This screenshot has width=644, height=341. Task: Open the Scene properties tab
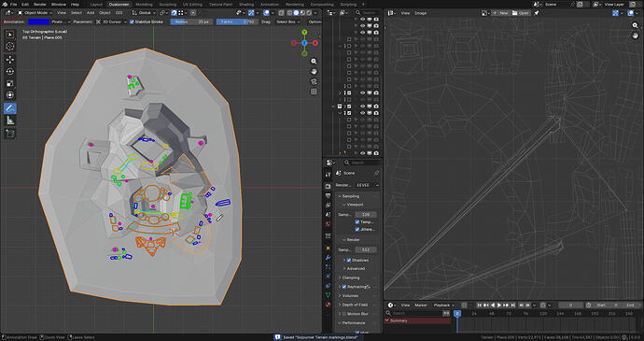(328, 215)
